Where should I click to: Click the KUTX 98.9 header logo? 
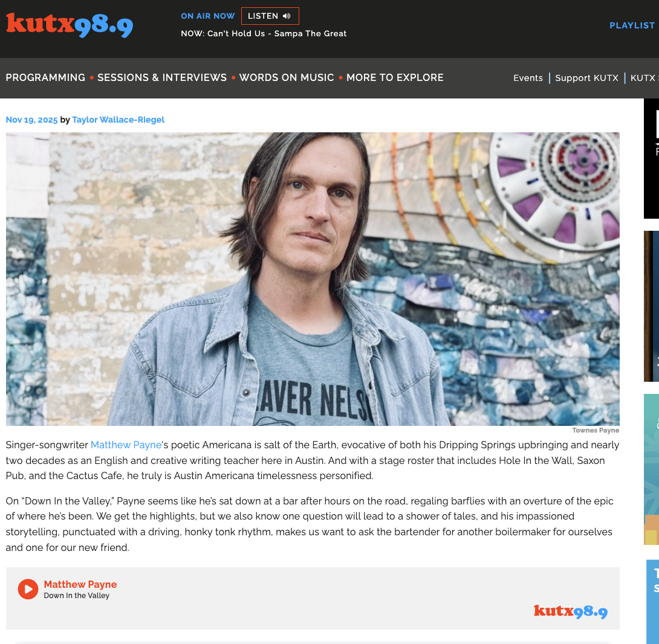[x=70, y=25]
